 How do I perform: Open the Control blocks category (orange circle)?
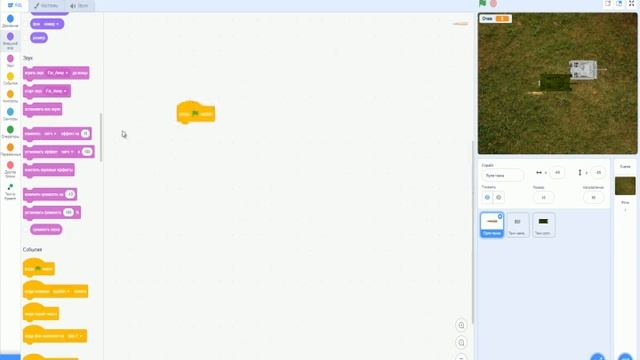point(10,96)
